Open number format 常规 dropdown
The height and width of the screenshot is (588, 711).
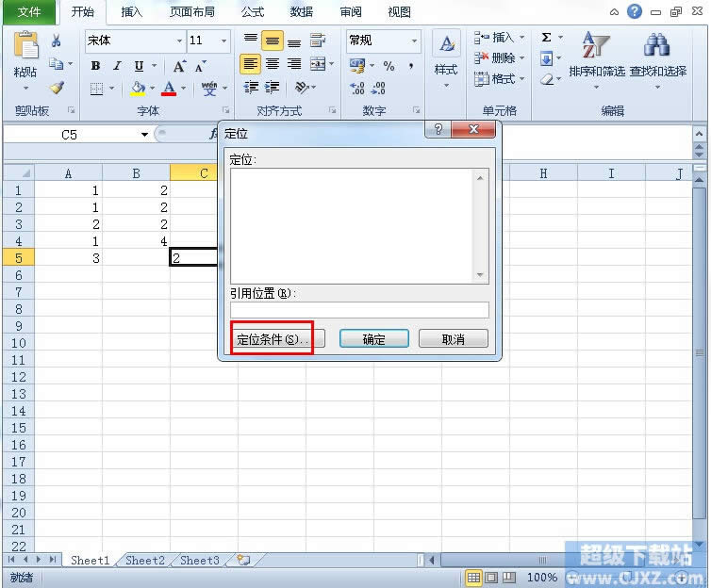[x=414, y=41]
